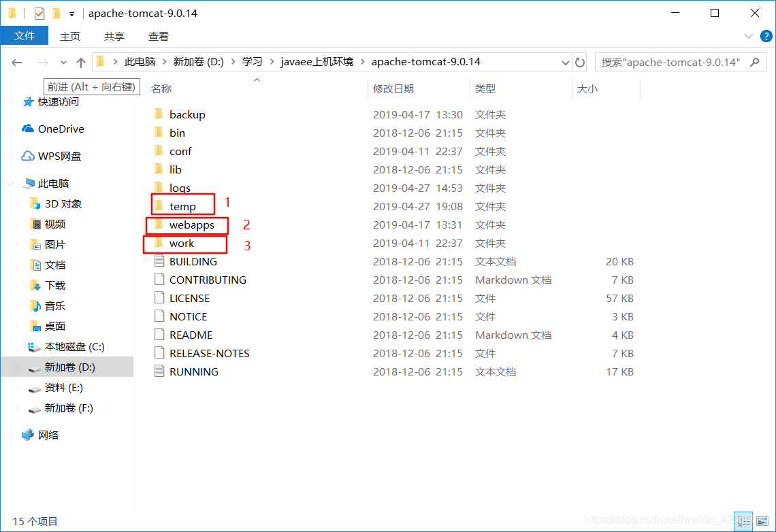Expand the 快速访问 tree node
The height and width of the screenshot is (532, 776).
pos(10,102)
